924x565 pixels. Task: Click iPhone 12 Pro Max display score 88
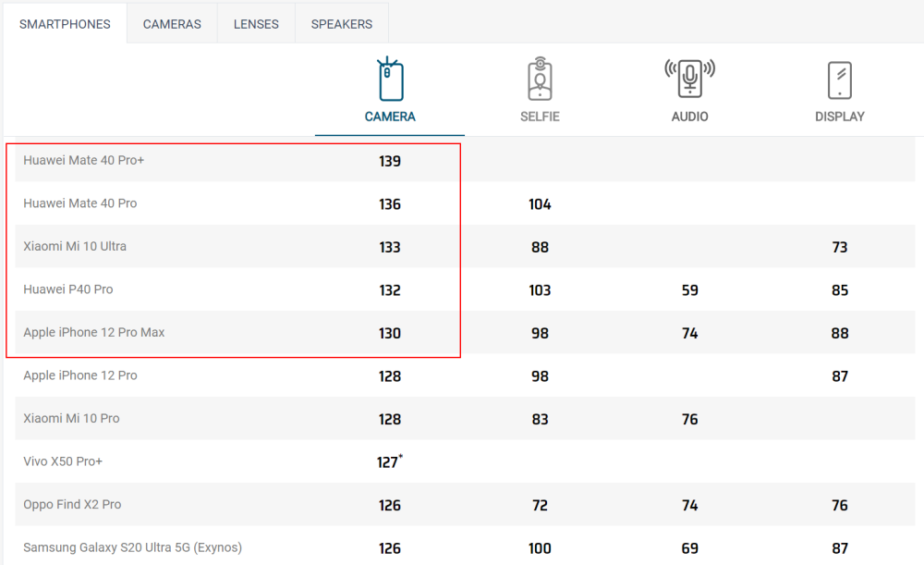[x=840, y=333]
